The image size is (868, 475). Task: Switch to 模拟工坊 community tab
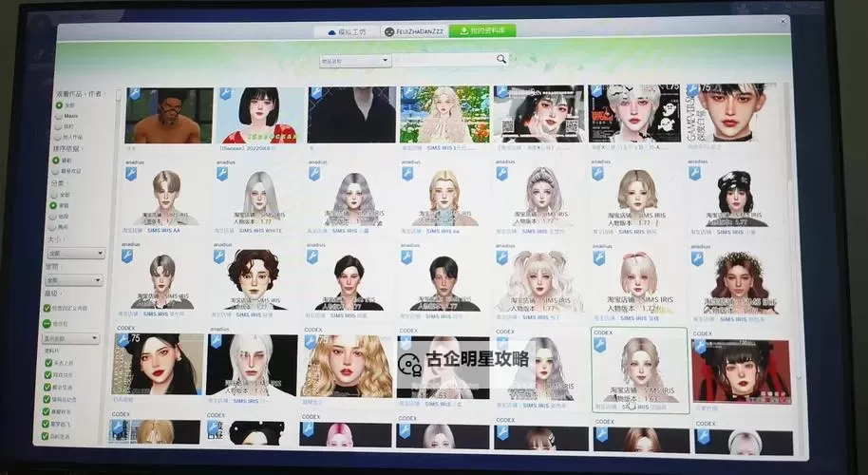347,32
